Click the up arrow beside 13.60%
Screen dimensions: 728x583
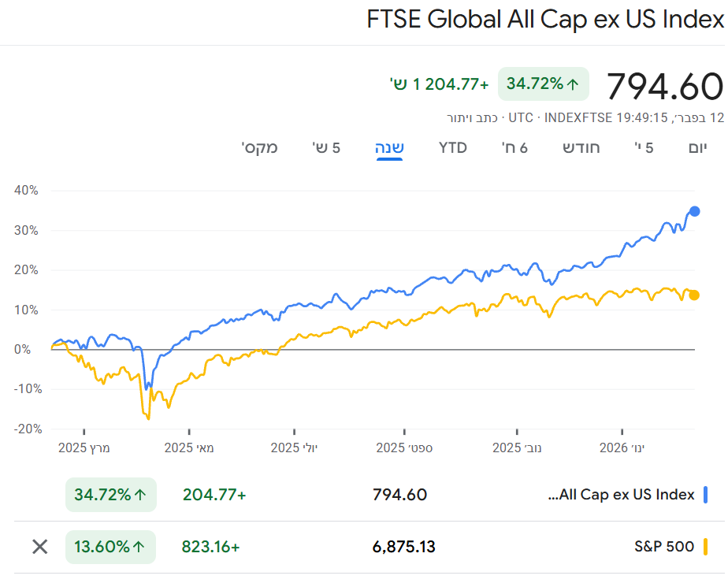point(141,547)
